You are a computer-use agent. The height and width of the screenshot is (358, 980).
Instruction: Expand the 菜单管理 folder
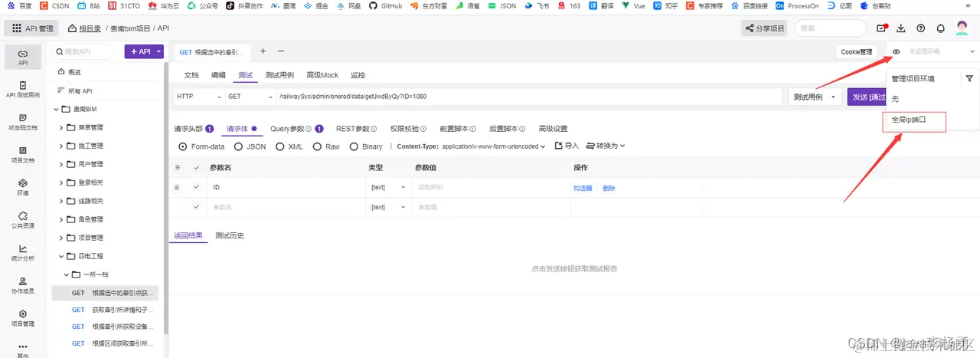(x=61, y=127)
